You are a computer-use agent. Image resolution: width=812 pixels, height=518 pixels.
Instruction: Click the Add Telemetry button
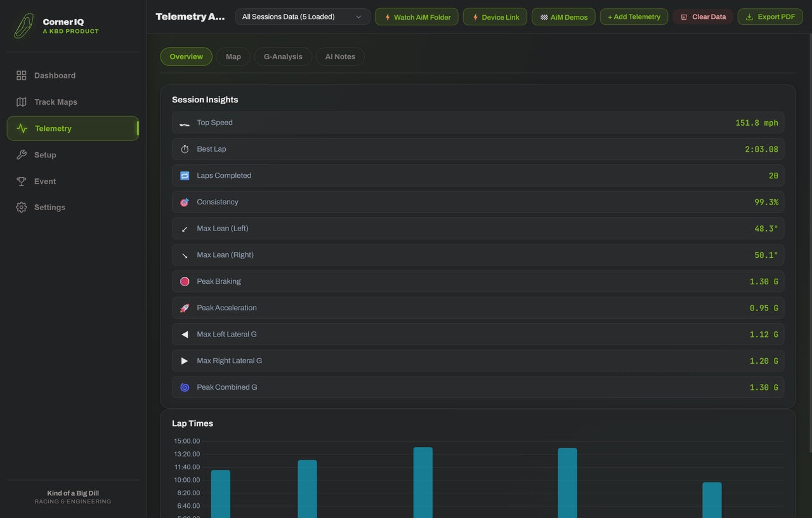(x=634, y=17)
